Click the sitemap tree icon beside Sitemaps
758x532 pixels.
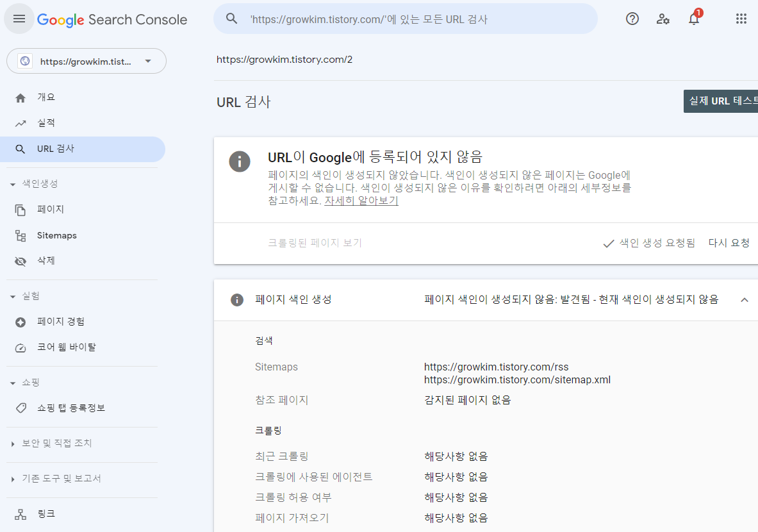(x=21, y=235)
